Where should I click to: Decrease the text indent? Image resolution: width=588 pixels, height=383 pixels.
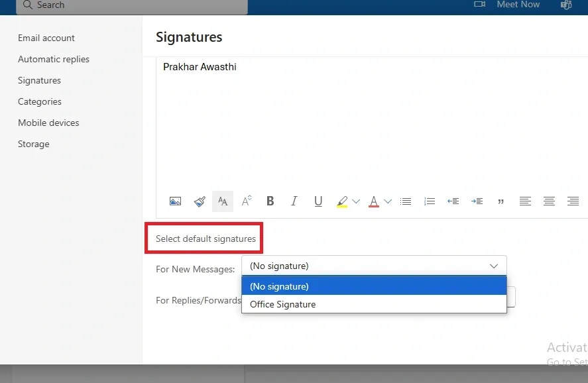453,201
